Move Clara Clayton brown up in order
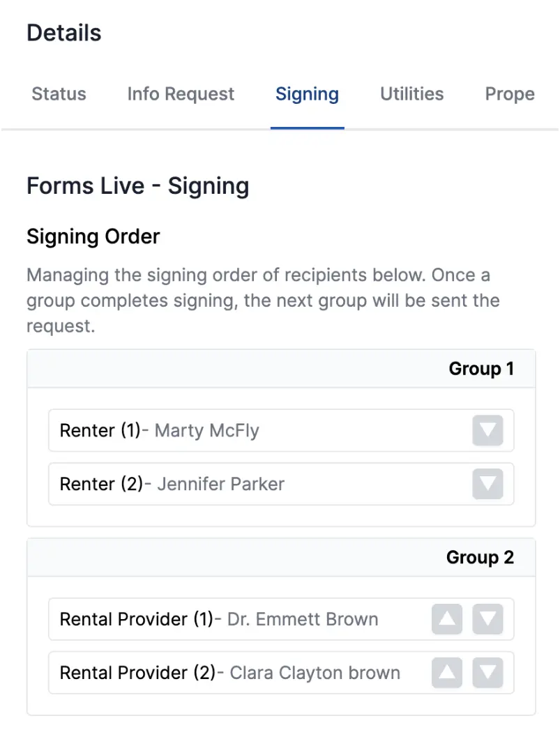 click(446, 673)
